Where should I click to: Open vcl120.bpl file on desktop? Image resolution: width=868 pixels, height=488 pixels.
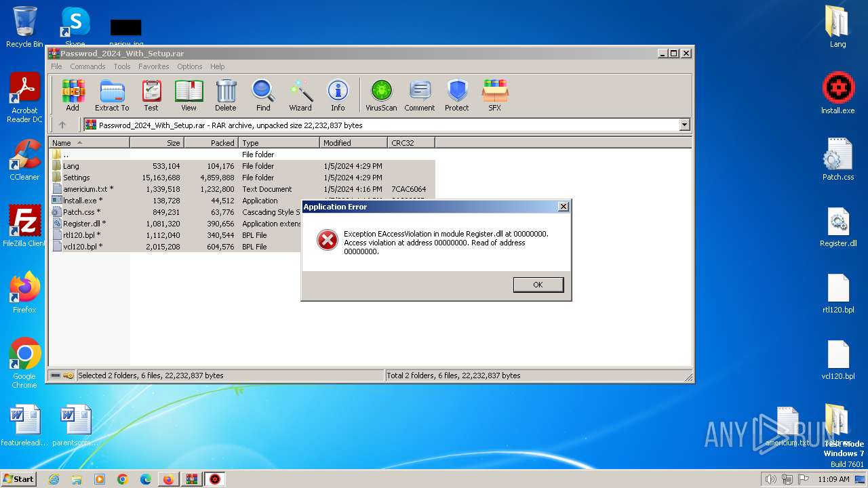[x=838, y=359]
